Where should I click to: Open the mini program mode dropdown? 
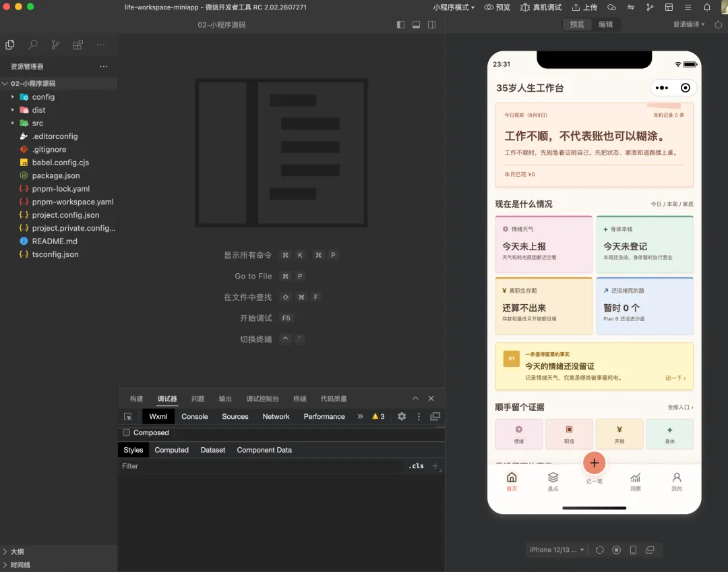tap(454, 7)
